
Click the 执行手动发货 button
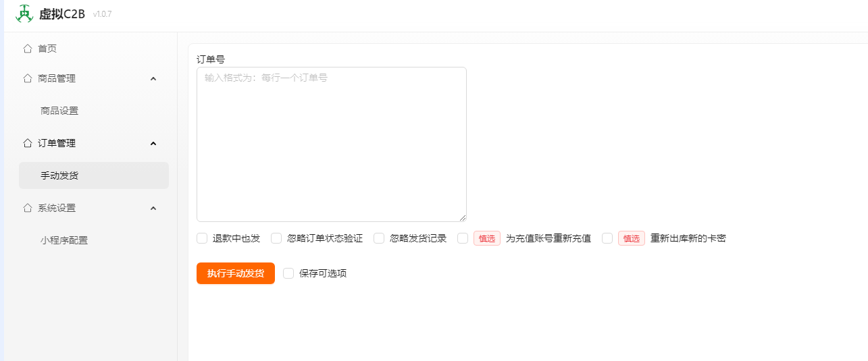click(x=236, y=273)
